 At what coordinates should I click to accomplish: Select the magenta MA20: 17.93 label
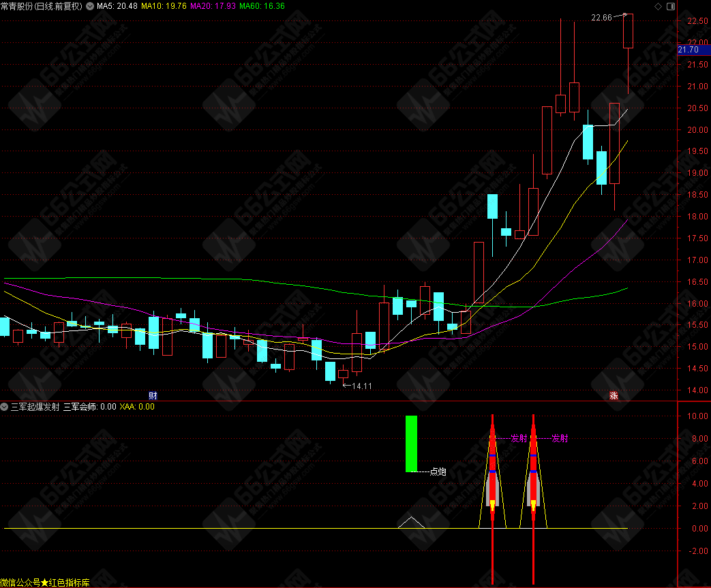[212, 6]
